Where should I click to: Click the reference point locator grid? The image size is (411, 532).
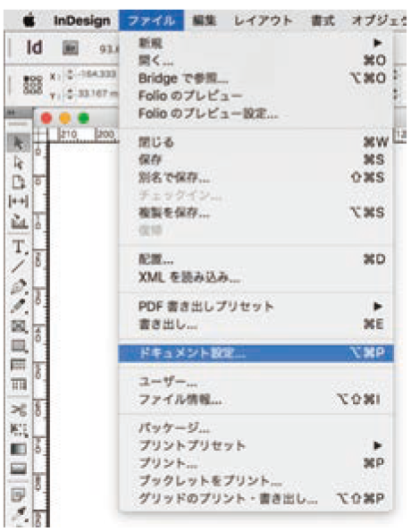click(32, 84)
